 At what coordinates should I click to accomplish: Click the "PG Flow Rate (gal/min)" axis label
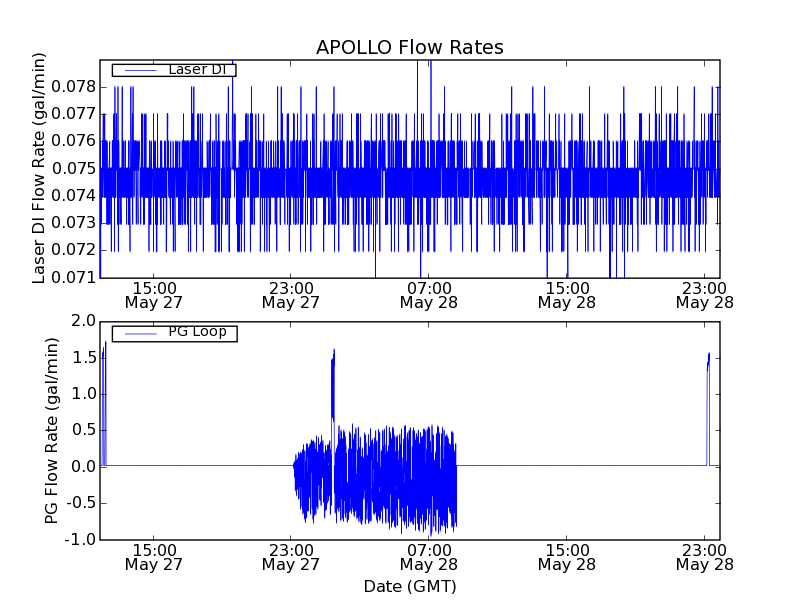pyautogui.click(x=53, y=430)
